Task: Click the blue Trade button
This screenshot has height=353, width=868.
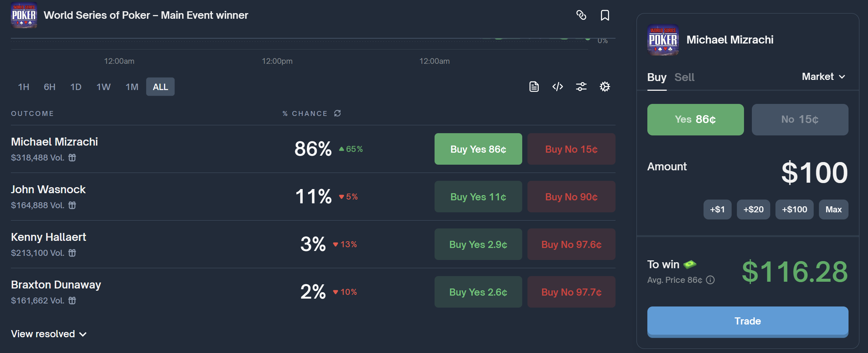Action: click(748, 321)
